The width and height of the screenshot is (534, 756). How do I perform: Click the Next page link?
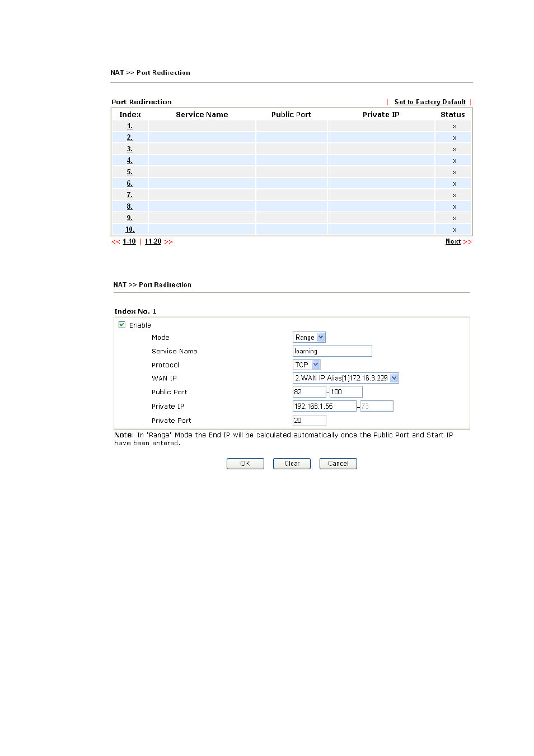point(453,241)
